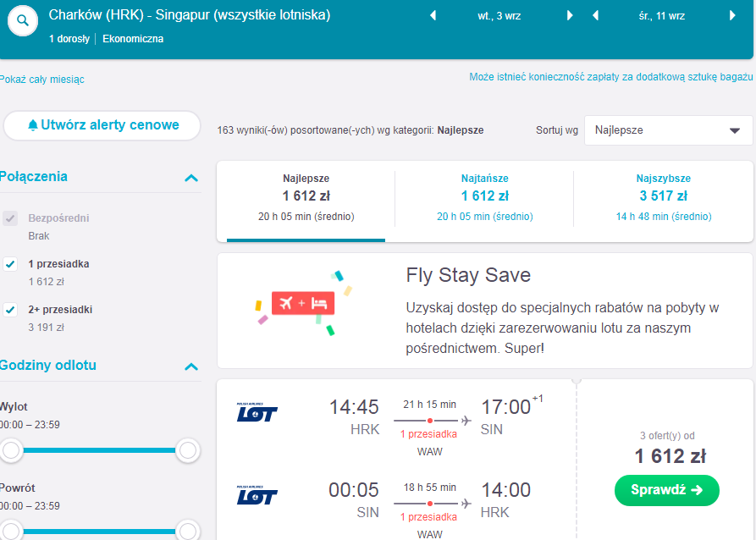This screenshot has width=756, height=540.
Task: Click the LOT airline logo on outbound flight
Action: pos(257,413)
